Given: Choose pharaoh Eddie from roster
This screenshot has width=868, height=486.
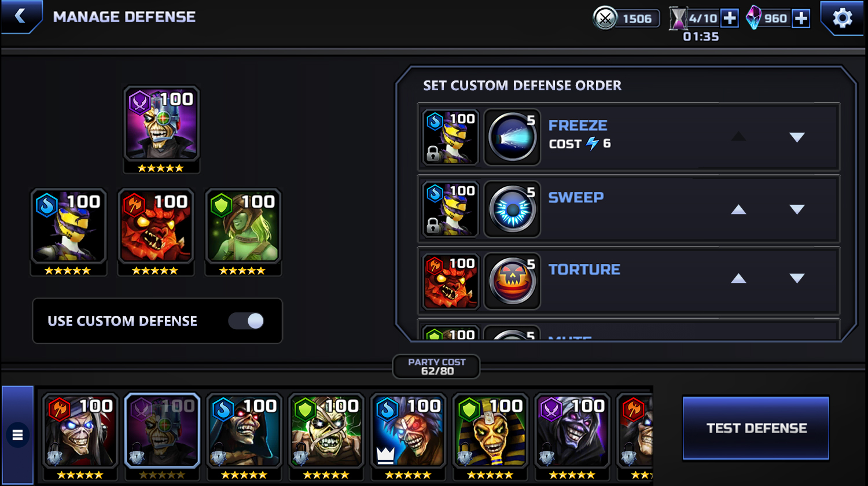Looking at the screenshot, I should pyautogui.click(x=490, y=437).
